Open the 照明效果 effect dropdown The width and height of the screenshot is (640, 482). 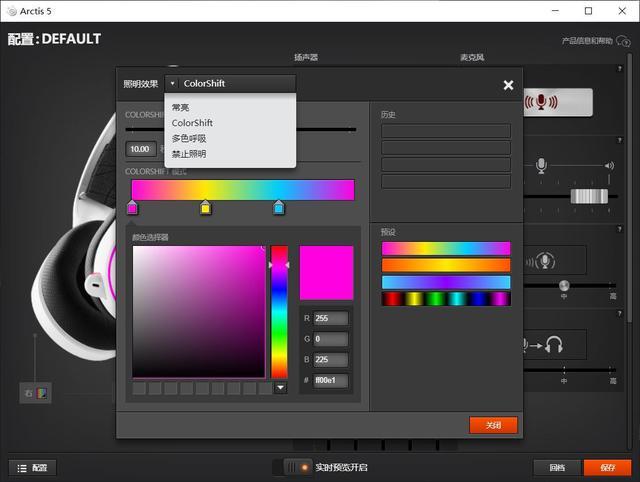click(x=230, y=84)
